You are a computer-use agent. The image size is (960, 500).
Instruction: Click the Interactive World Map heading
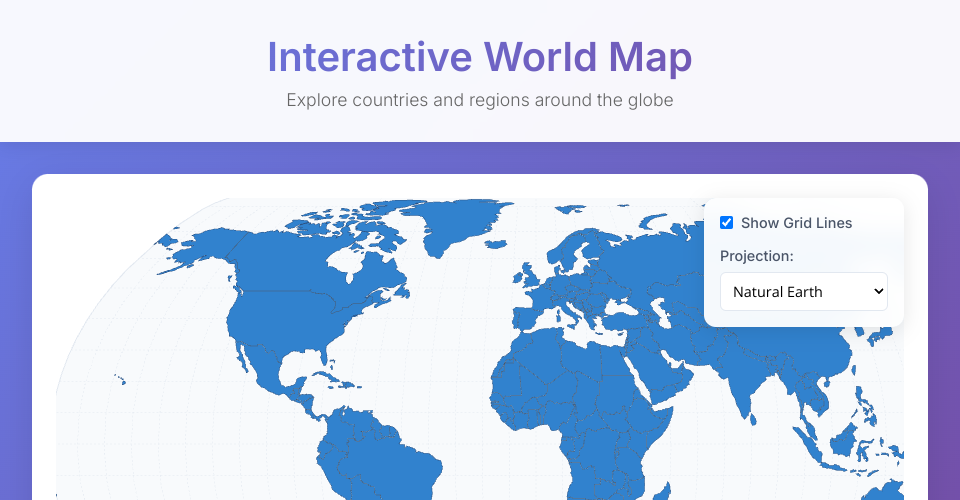point(479,57)
